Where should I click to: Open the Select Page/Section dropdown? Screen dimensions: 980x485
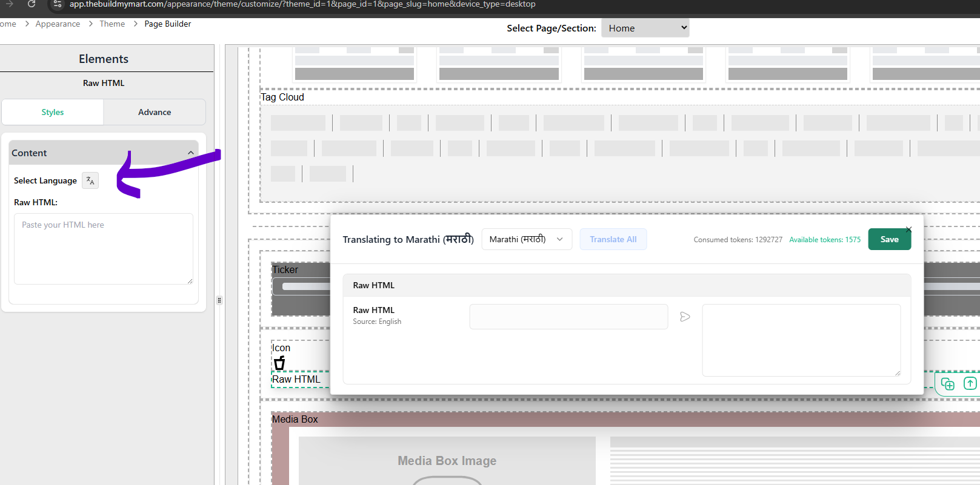[x=645, y=28]
